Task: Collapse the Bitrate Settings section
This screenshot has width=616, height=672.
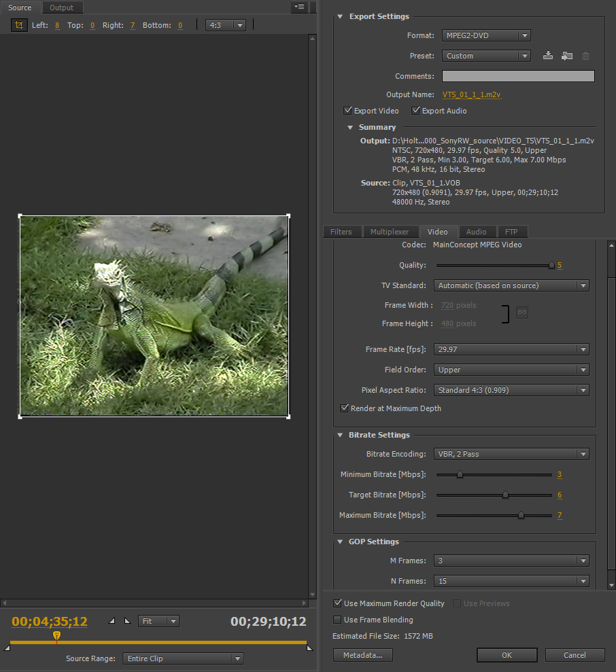Action: coord(340,435)
